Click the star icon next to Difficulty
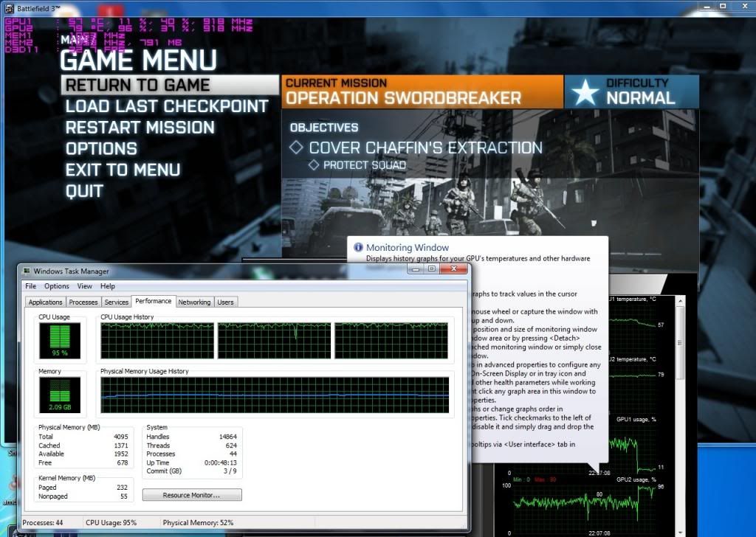Viewport: 756px width, 537px height. [585, 92]
